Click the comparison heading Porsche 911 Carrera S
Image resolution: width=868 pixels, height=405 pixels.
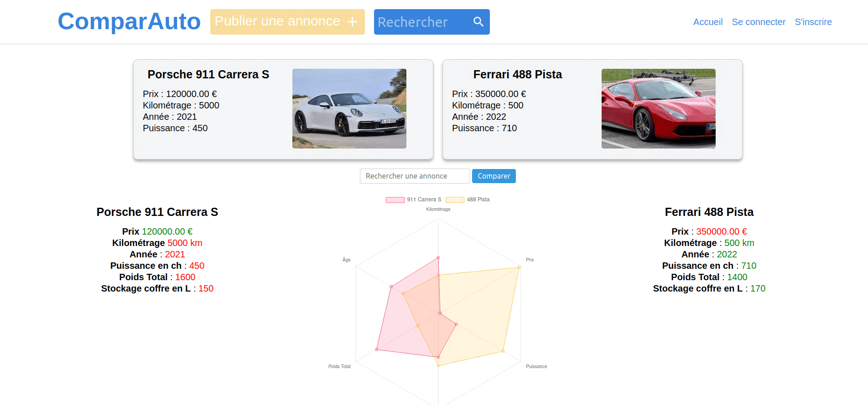coord(157,212)
